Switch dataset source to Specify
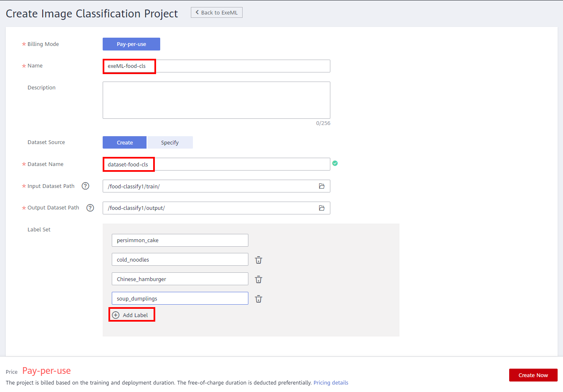 click(170, 142)
